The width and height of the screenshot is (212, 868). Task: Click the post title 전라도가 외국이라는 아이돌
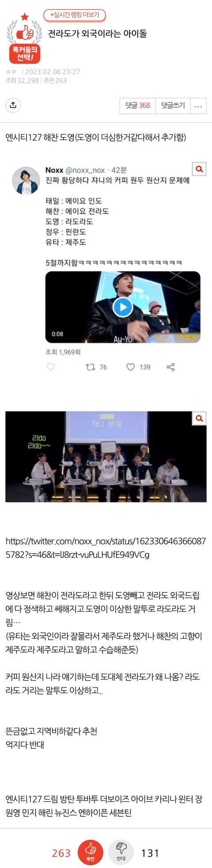coord(97,34)
